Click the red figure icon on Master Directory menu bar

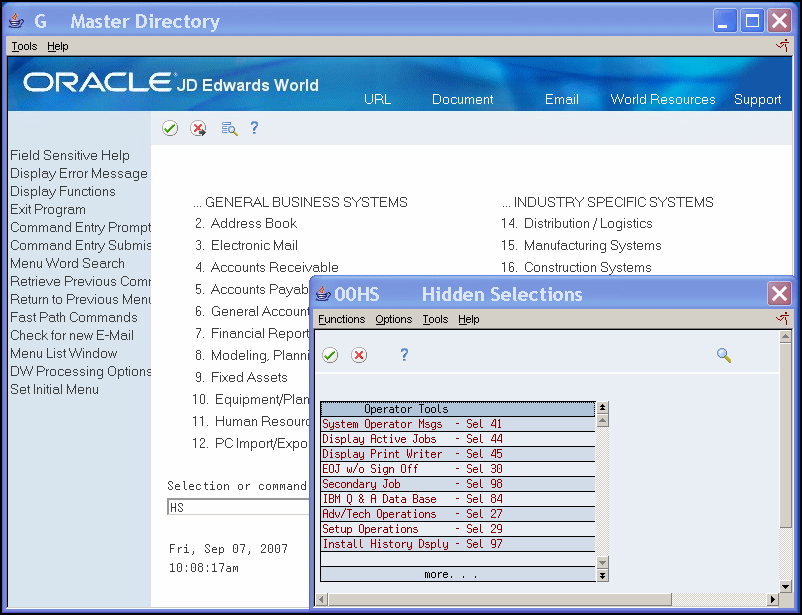click(783, 46)
